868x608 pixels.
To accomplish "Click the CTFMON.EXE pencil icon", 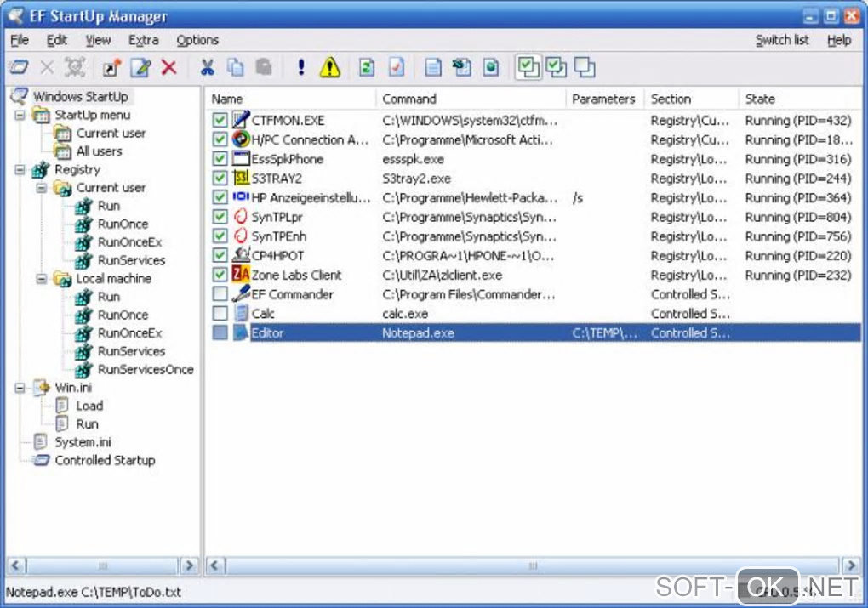I will [x=241, y=120].
